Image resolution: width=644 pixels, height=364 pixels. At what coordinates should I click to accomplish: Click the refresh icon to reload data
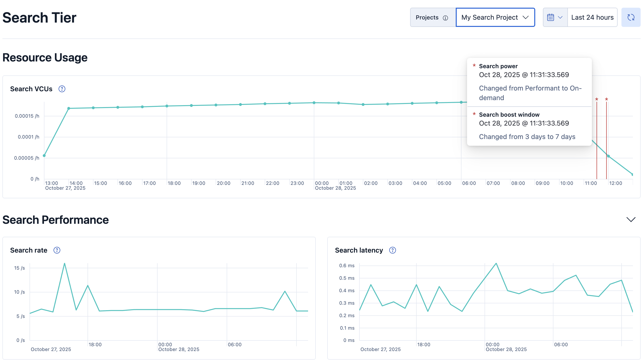631,17
